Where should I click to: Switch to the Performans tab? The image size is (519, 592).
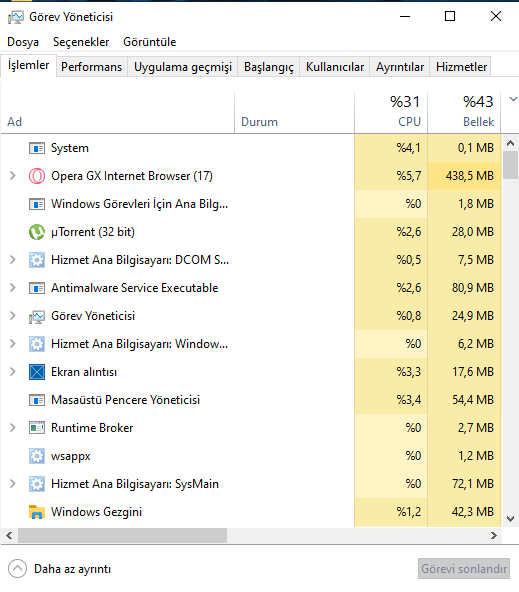coord(92,67)
